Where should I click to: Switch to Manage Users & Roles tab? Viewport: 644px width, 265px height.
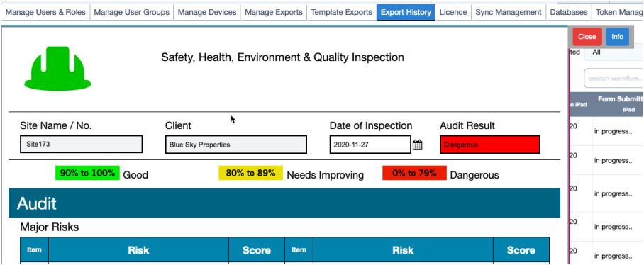coord(45,12)
